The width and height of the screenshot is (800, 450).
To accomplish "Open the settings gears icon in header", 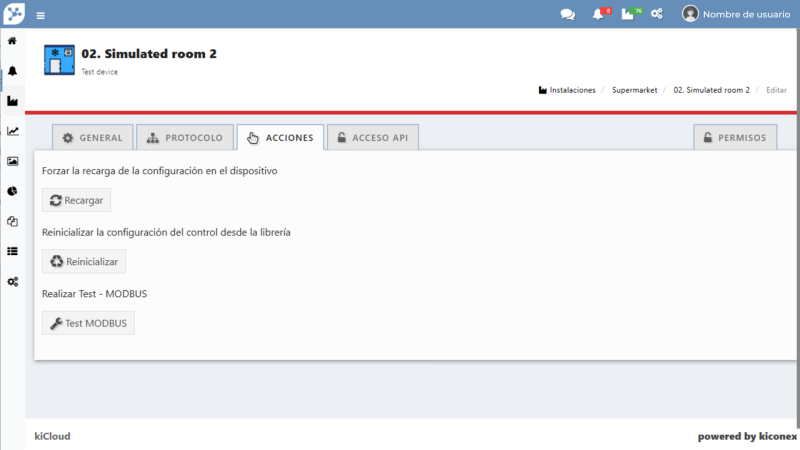I will (x=657, y=14).
